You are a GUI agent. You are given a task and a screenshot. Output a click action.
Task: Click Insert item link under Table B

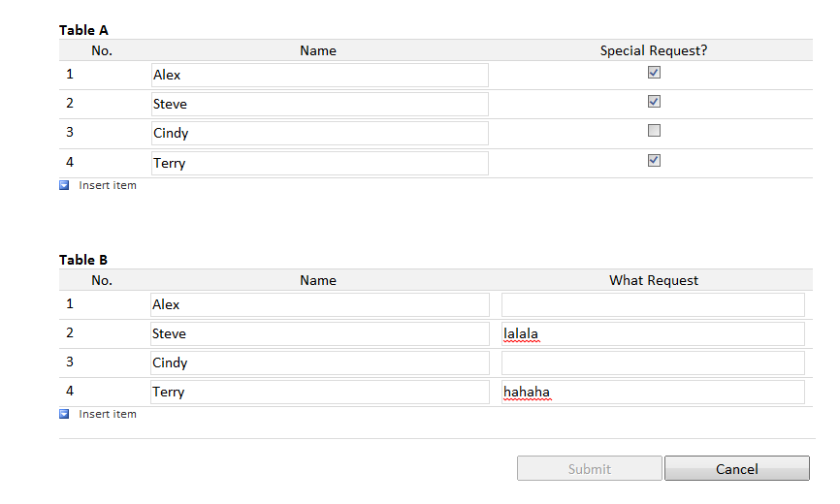[108, 414]
